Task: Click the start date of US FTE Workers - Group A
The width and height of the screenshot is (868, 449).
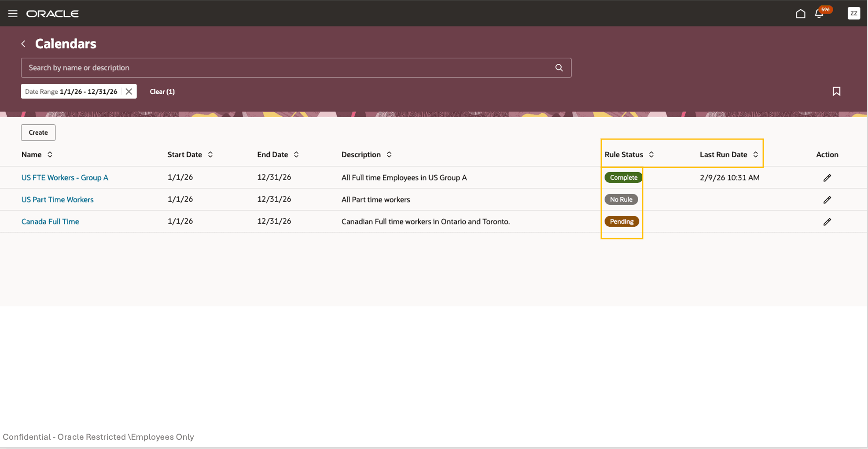Action: [180, 177]
